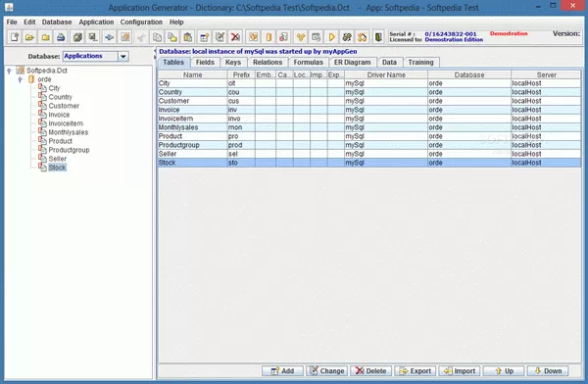Click the New dictionary document icon

pyautogui.click(x=15, y=37)
